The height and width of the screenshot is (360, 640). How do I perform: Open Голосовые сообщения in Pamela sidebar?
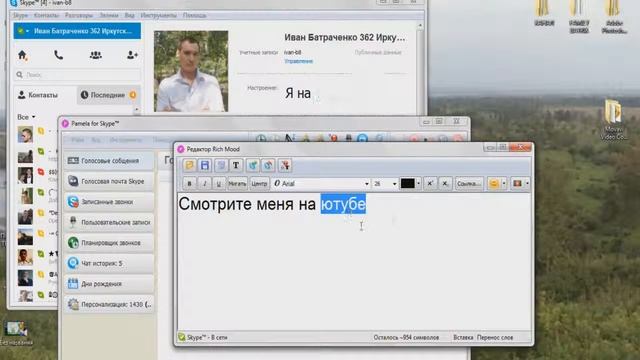click(109, 161)
